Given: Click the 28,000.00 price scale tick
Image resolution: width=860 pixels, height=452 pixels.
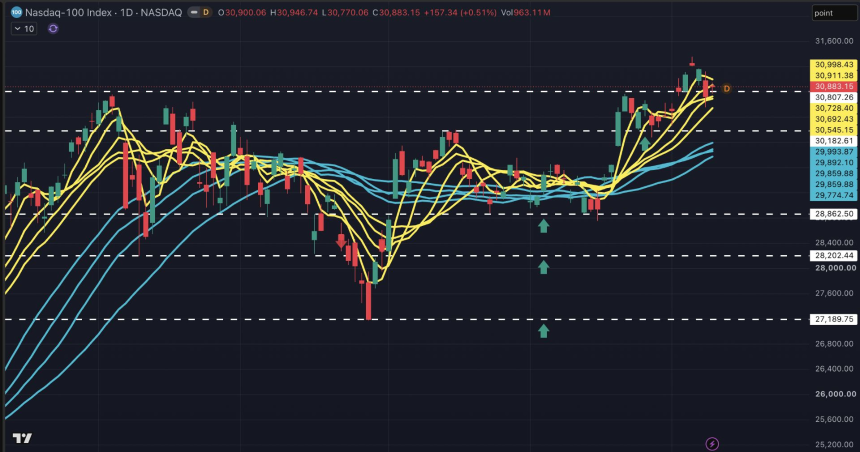Looking at the screenshot, I should click(x=834, y=268).
